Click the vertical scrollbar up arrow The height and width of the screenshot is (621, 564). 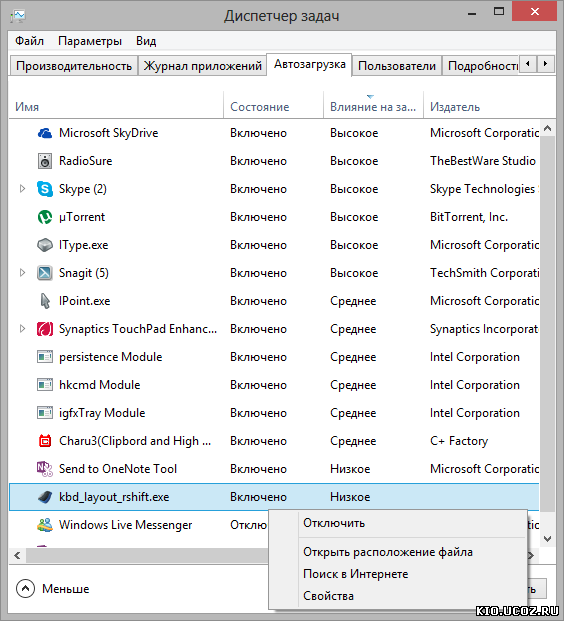pos(548,128)
